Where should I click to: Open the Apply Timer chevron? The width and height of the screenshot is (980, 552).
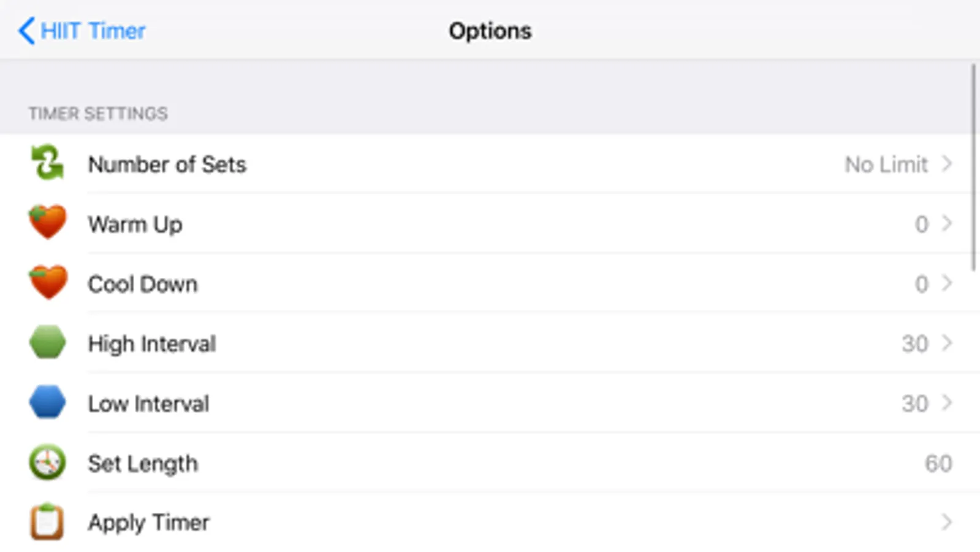pyautogui.click(x=947, y=523)
